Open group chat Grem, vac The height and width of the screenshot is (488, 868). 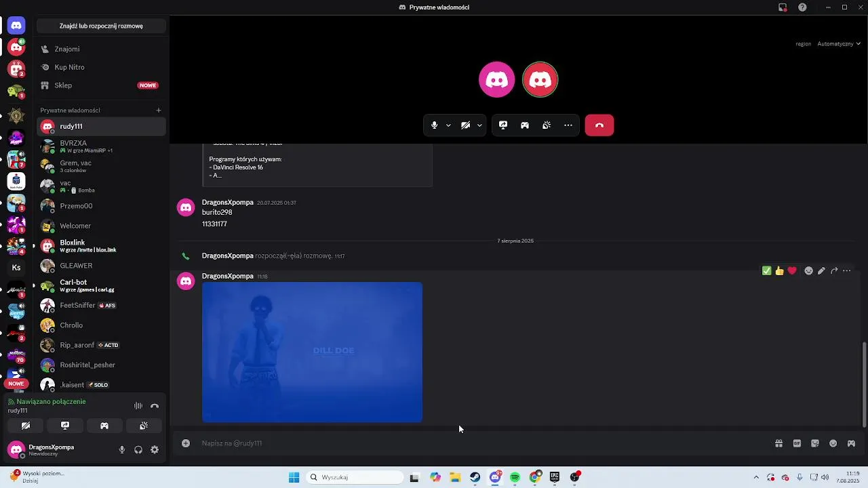(x=101, y=166)
